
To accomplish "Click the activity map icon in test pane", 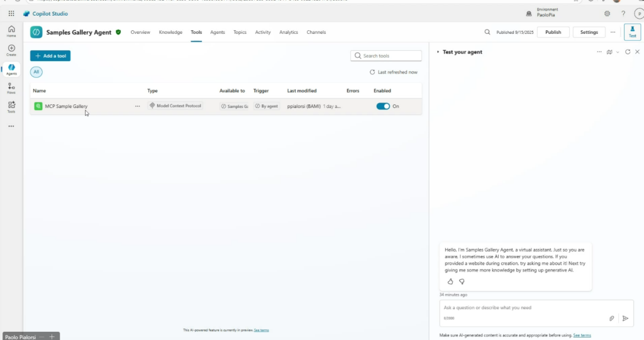I will coord(609,52).
